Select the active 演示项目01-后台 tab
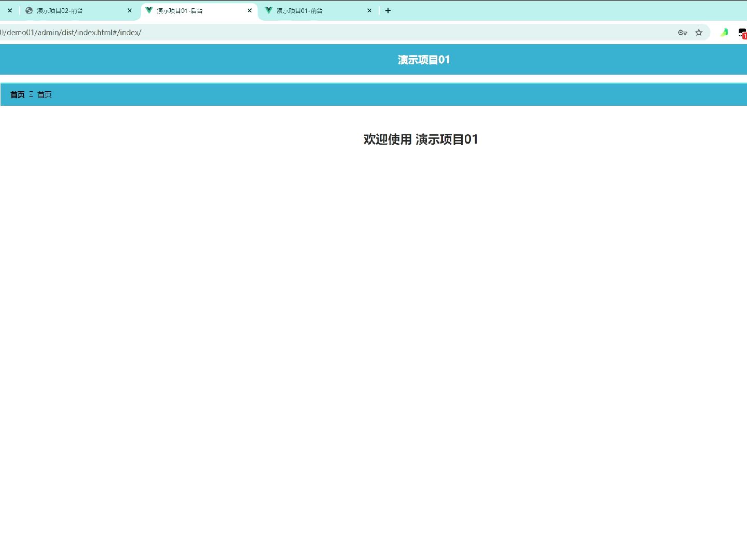 (x=199, y=10)
